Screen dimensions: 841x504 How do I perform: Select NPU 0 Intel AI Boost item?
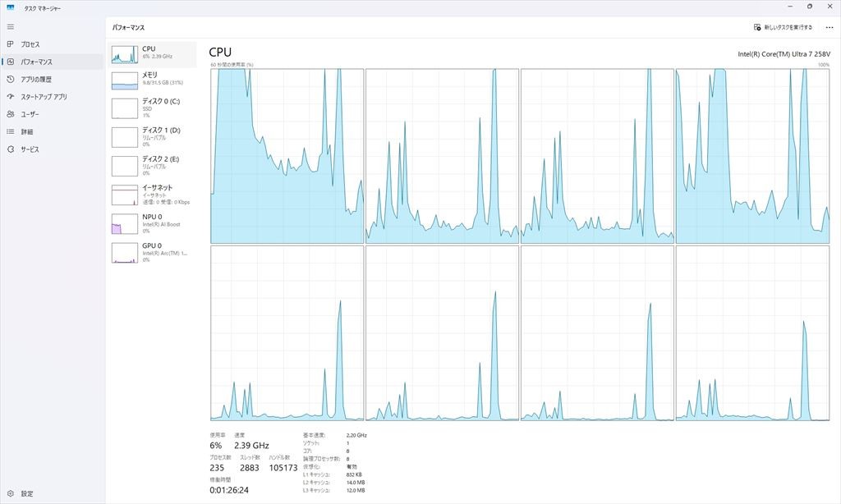pyautogui.click(x=152, y=224)
